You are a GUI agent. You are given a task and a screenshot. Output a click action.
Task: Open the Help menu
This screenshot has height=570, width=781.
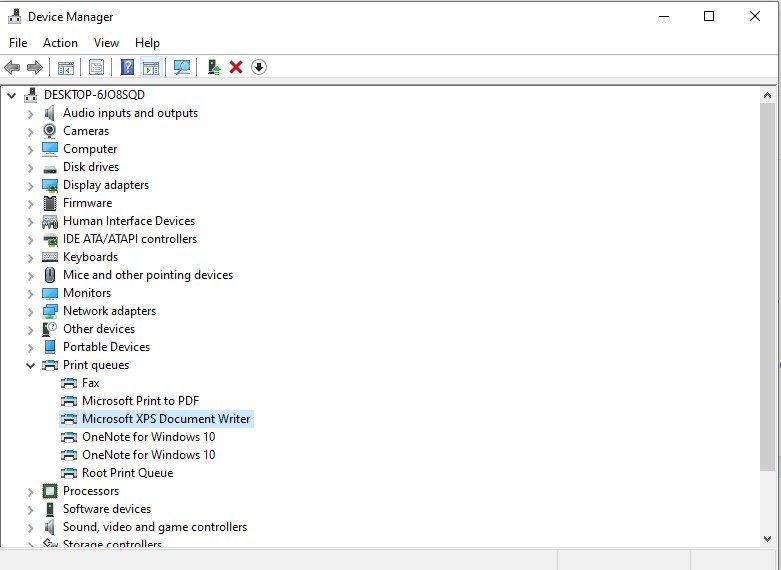coord(147,43)
